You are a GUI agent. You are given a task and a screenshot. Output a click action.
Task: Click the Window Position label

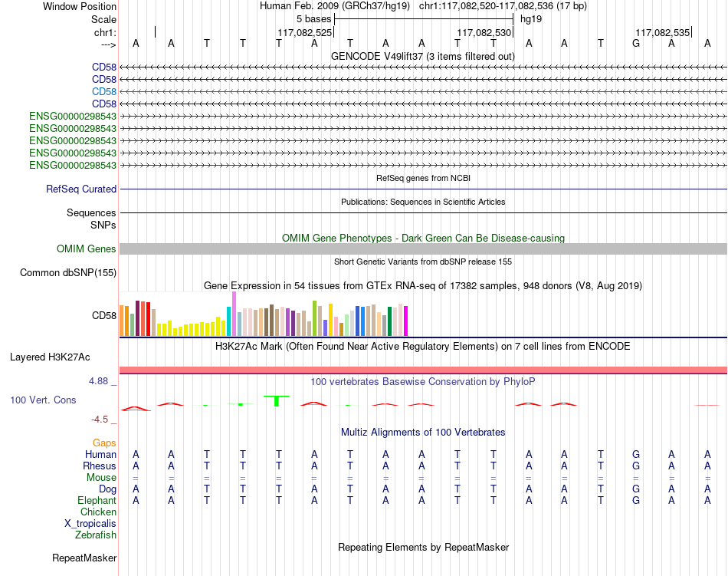point(80,6)
